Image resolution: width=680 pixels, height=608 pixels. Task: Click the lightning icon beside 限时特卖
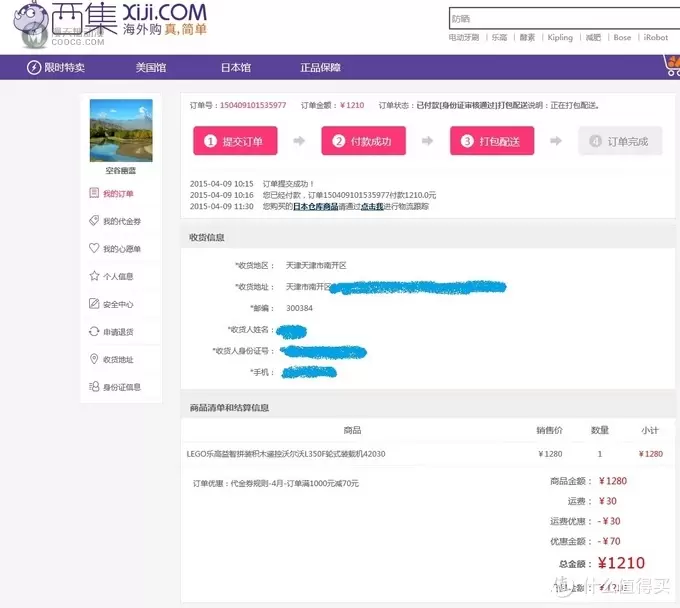(x=34, y=68)
